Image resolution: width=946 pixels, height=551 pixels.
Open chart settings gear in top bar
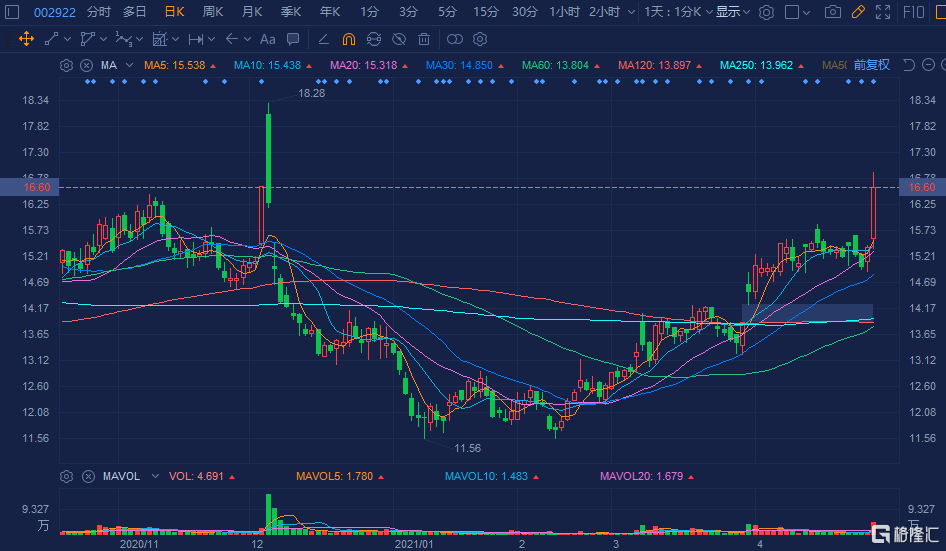point(766,12)
